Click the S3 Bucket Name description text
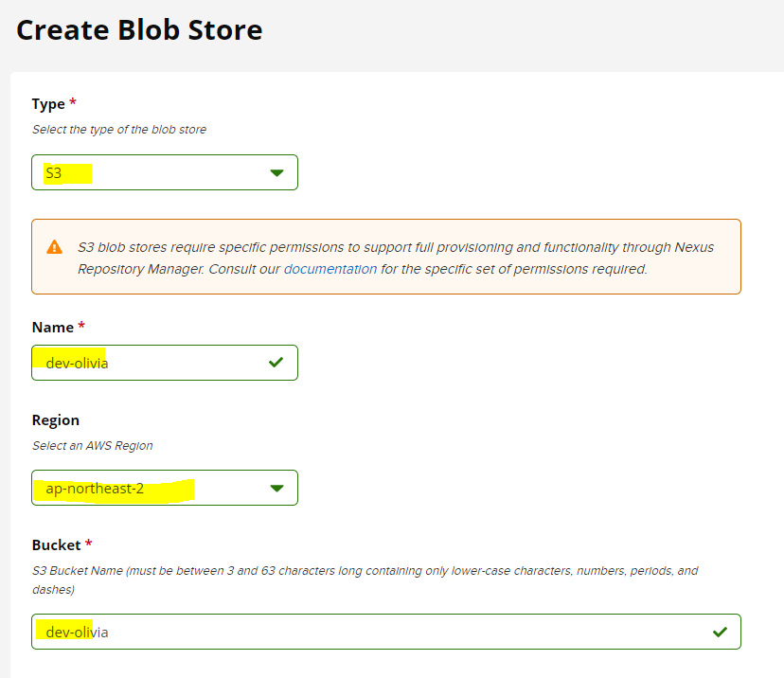The height and width of the screenshot is (678, 784). point(365,580)
